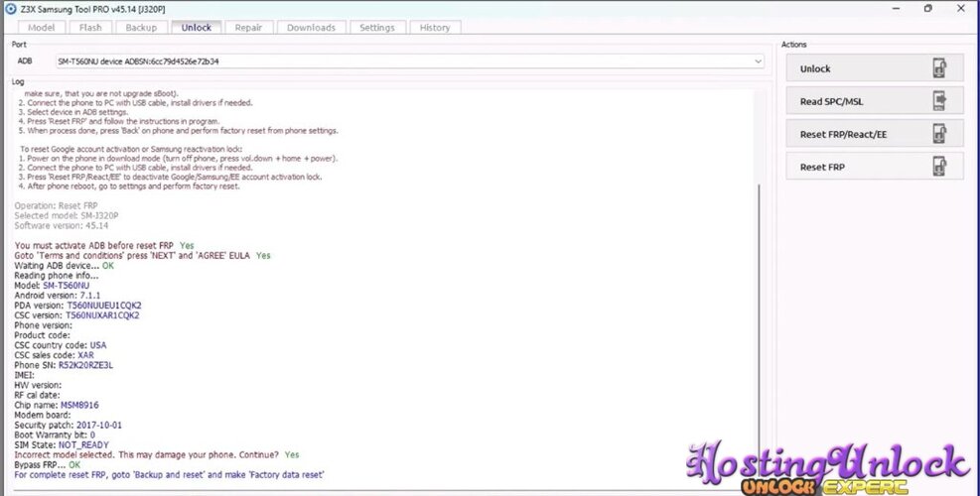980x496 pixels.
Task: Restore down the Z3X window
Action: 928,9
